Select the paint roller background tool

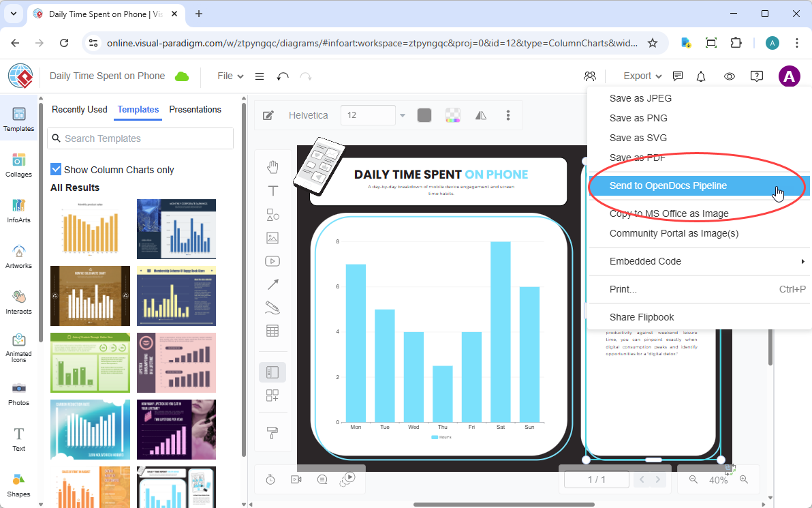click(272, 432)
